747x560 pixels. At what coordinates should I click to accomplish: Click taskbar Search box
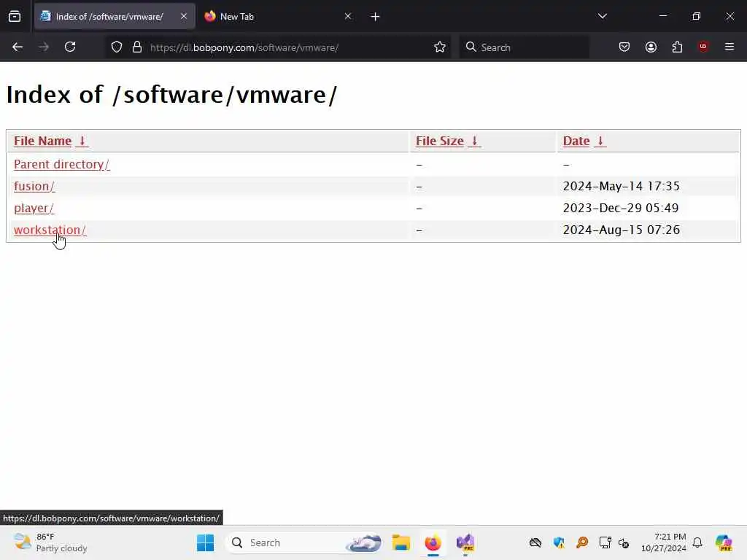305,542
